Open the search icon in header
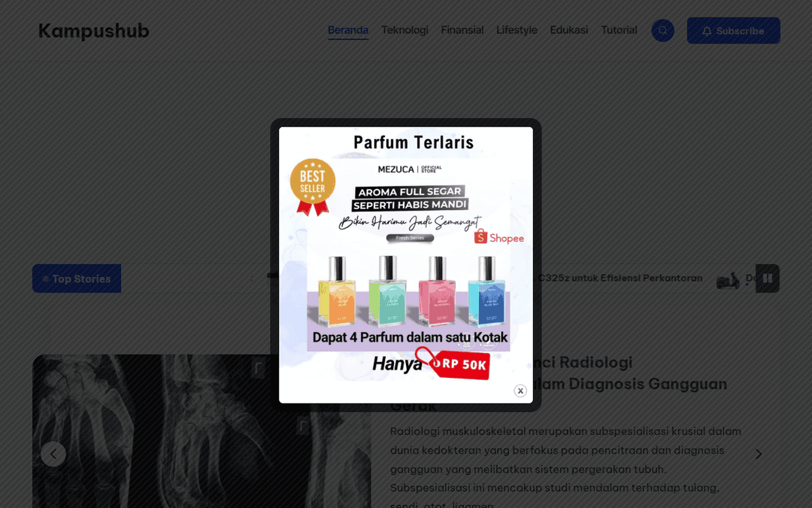812x508 pixels. [662, 31]
